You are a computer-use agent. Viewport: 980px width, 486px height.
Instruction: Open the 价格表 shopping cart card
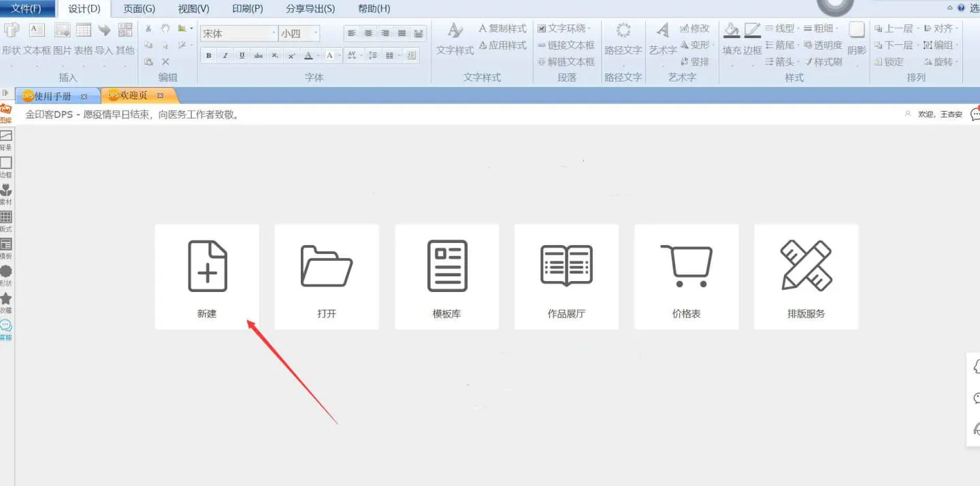[x=686, y=277]
